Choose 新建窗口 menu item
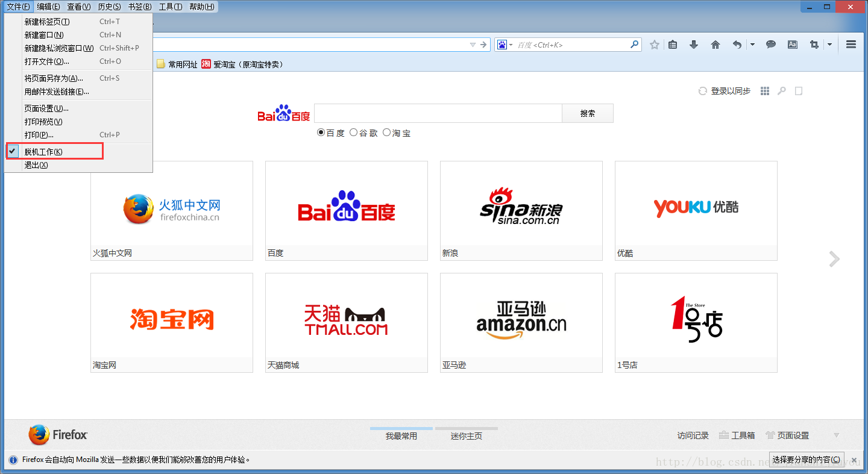The image size is (868, 474). pos(78,35)
